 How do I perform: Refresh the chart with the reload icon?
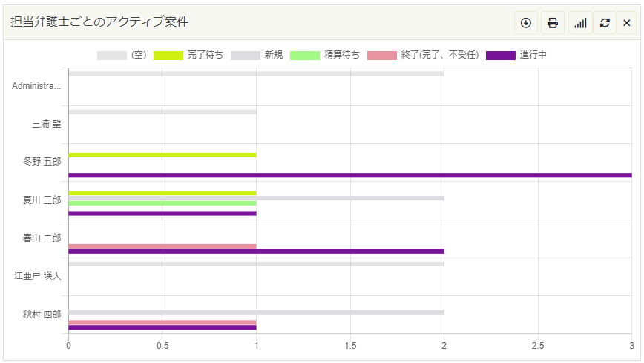[x=605, y=23]
